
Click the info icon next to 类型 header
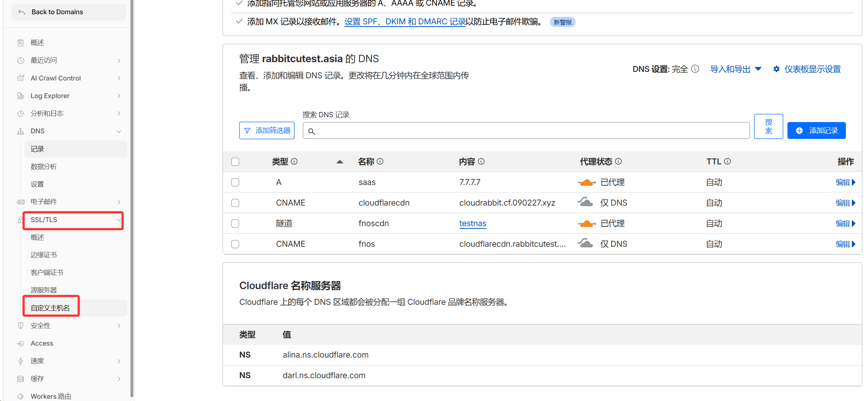[294, 161]
